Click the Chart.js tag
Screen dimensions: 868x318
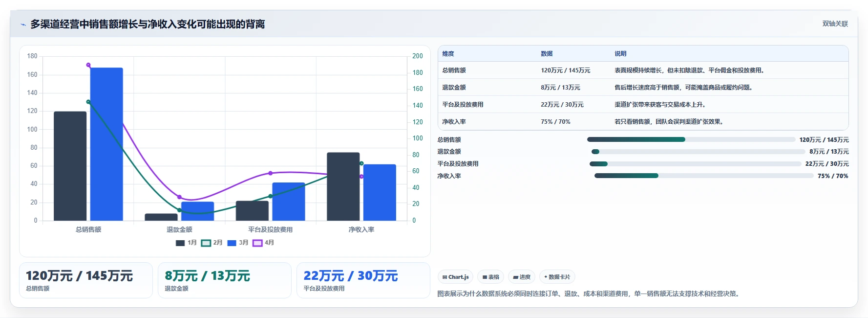455,277
